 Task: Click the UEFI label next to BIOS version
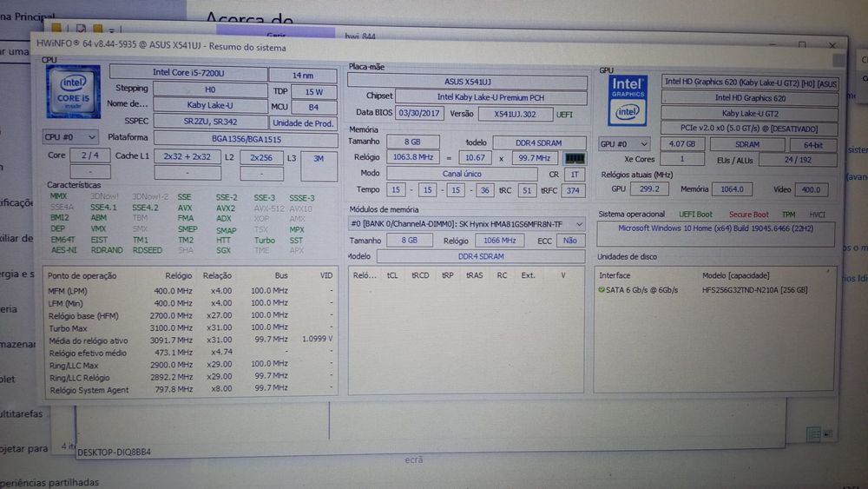[x=565, y=115]
